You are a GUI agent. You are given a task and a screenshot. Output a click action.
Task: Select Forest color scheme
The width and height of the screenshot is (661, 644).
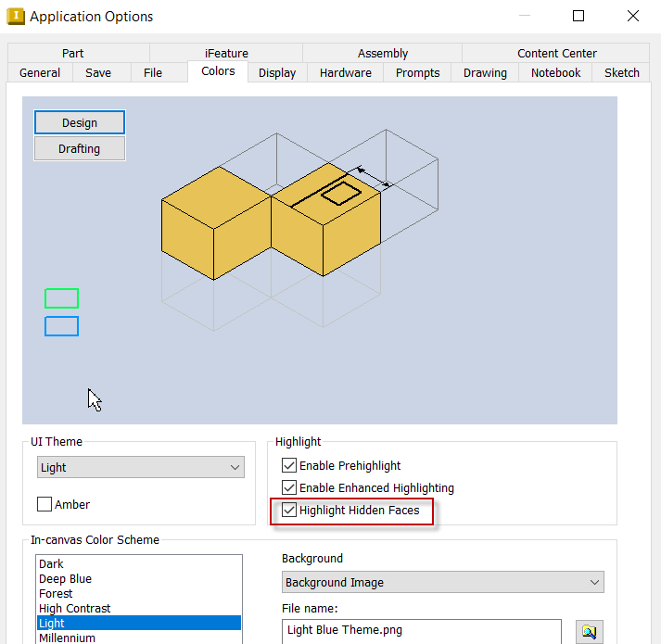(139, 593)
